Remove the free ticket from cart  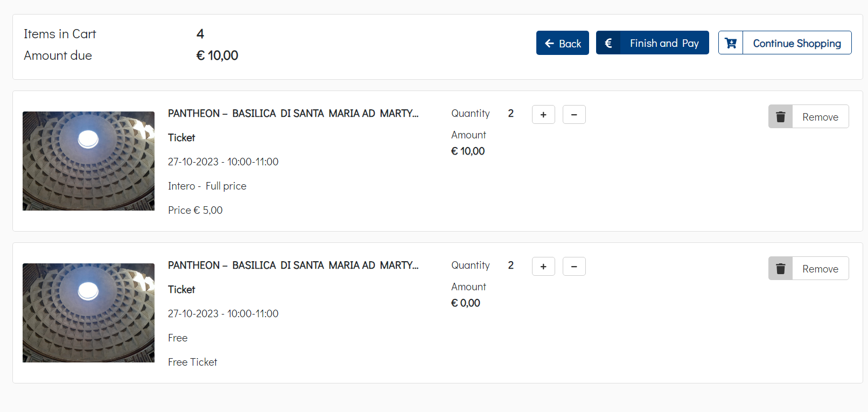pos(820,269)
